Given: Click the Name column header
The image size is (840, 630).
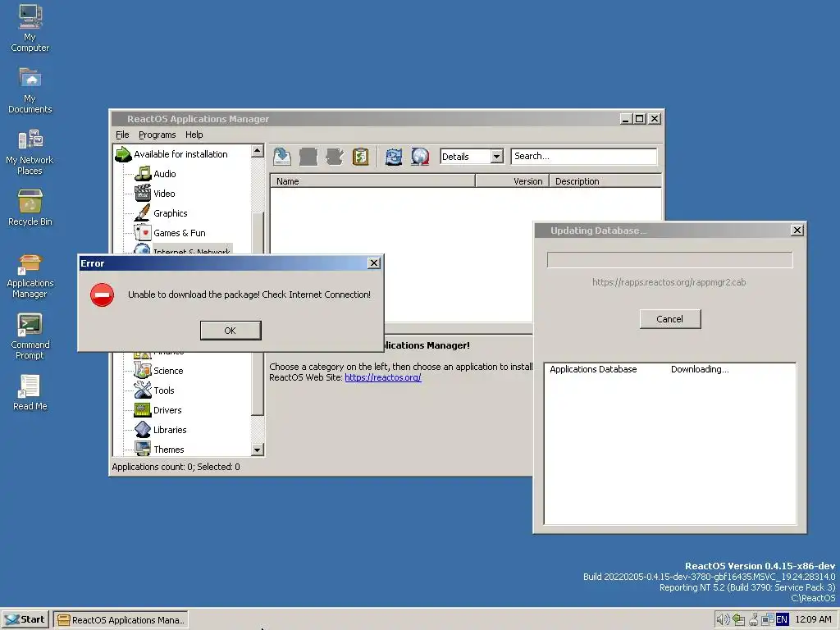Looking at the screenshot, I should pyautogui.click(x=372, y=181).
